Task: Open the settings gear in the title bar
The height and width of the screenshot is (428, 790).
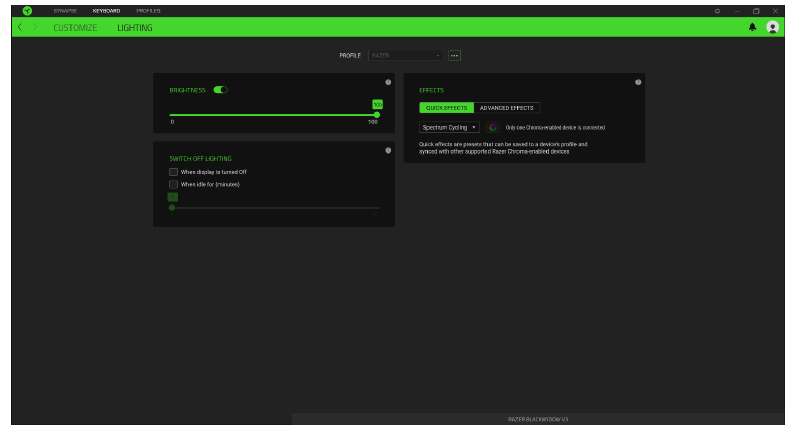Action: tap(717, 11)
